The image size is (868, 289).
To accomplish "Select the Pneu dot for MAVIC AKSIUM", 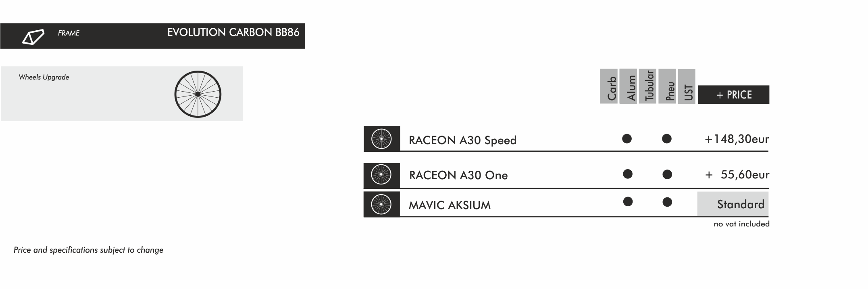I will coord(667,202).
